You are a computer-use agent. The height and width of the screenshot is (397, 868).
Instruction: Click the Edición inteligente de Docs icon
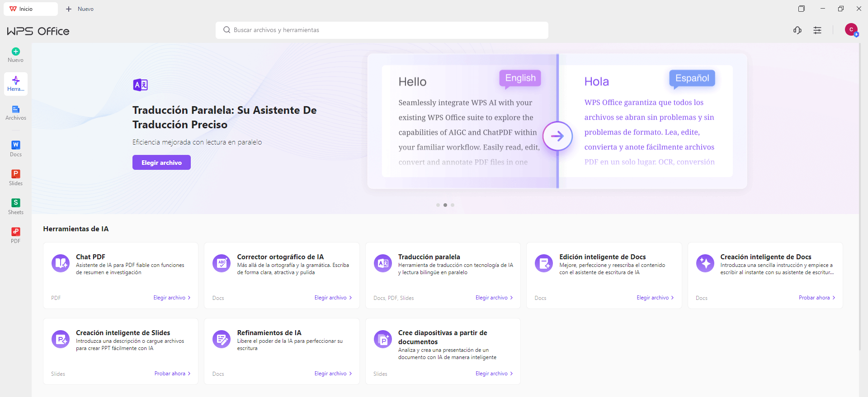(544, 263)
